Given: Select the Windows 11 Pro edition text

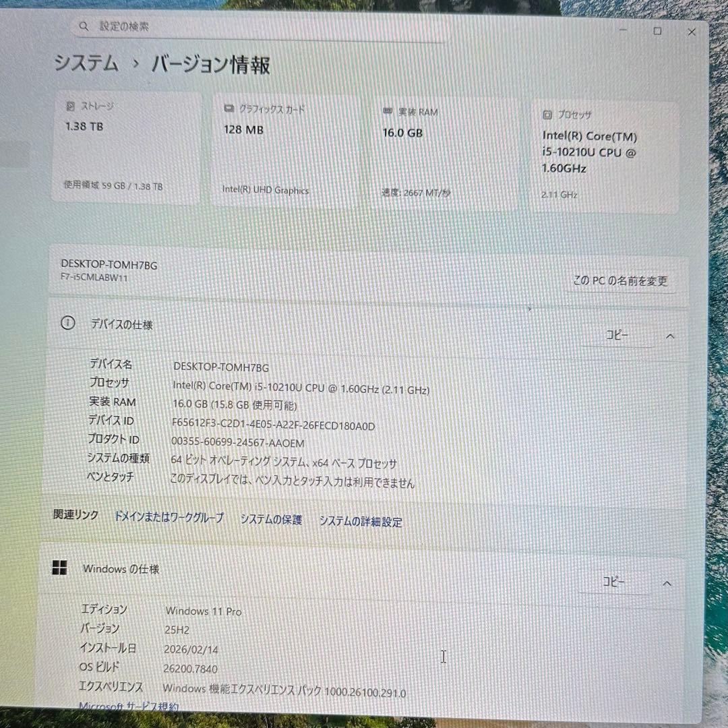Looking at the screenshot, I should pos(204,611).
